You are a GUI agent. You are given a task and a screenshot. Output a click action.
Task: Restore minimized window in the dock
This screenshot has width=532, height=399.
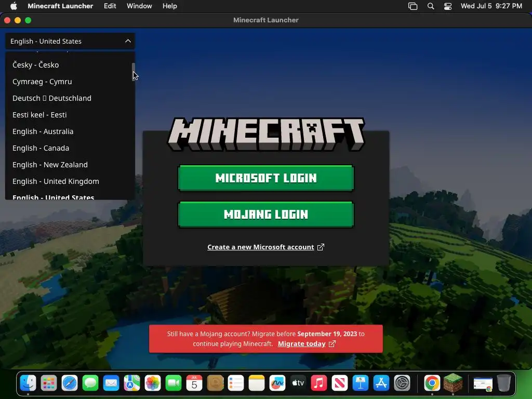(483, 384)
